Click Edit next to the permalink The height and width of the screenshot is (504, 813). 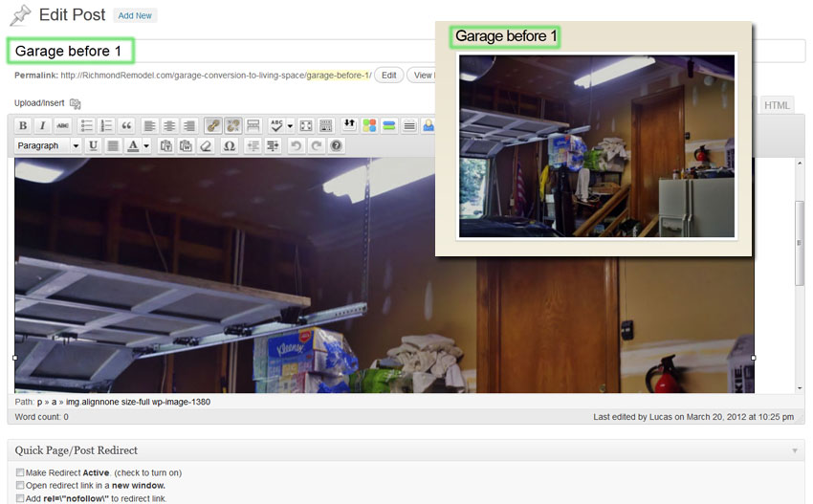tap(388, 75)
